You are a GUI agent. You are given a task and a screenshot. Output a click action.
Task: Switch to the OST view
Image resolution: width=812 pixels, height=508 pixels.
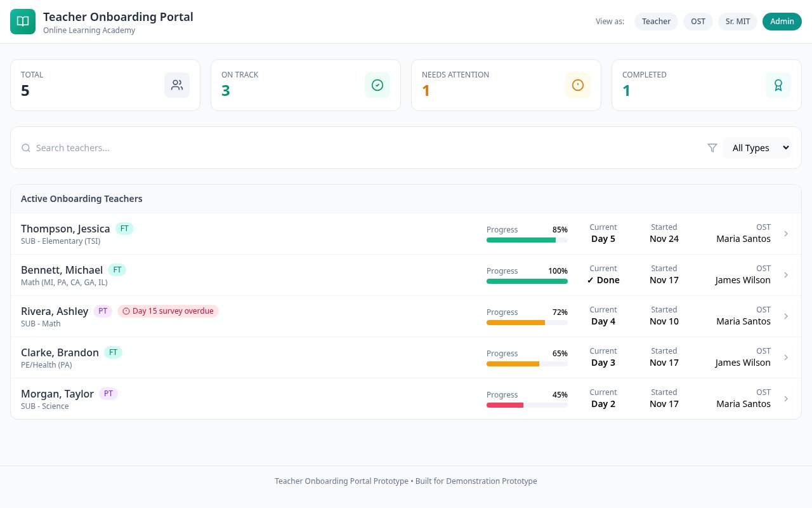698,21
